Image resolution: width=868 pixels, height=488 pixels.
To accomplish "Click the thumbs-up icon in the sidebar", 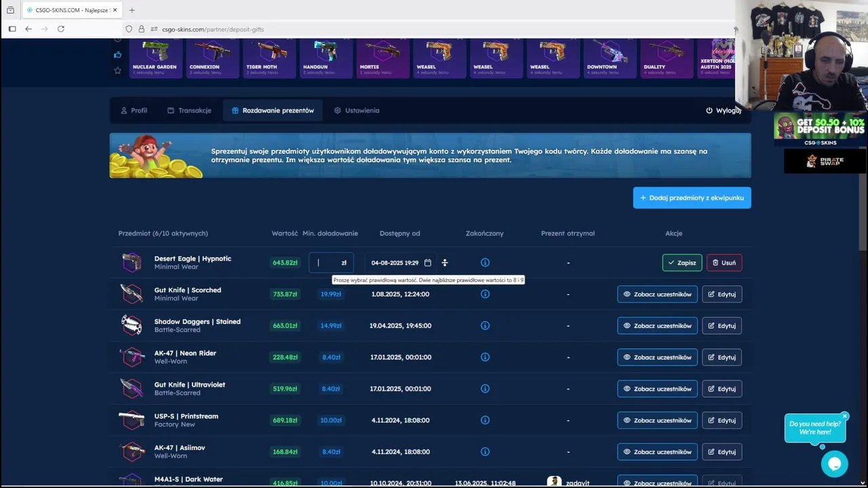I will pos(117,55).
